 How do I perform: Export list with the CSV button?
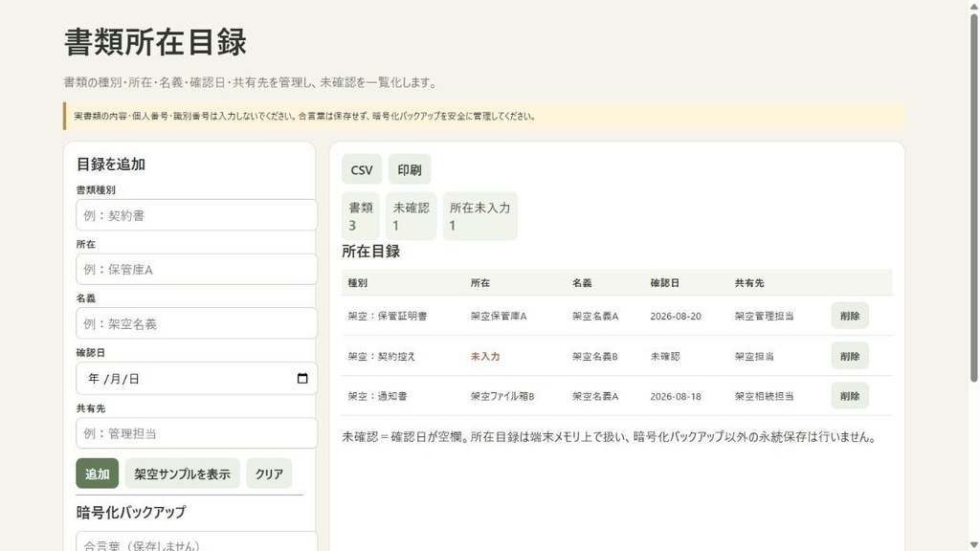(x=361, y=169)
